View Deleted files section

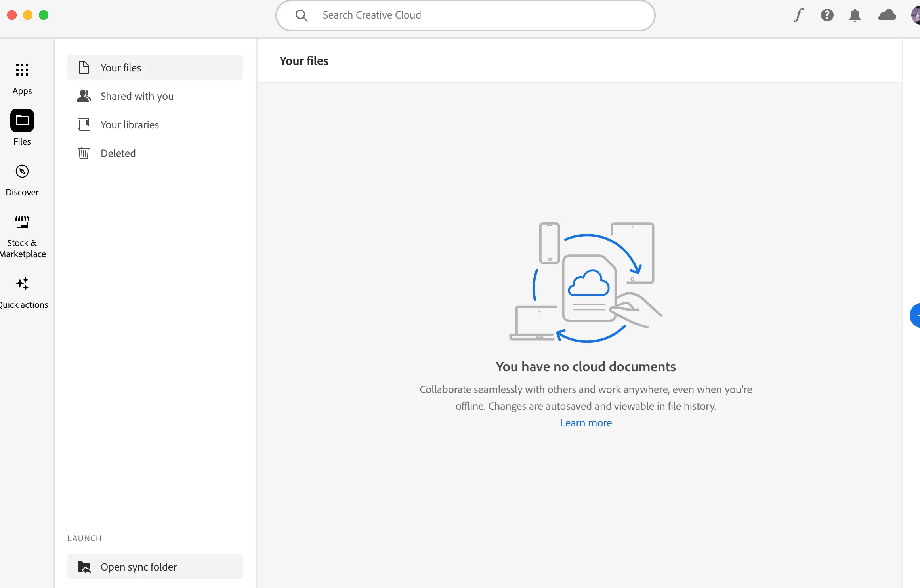118,153
